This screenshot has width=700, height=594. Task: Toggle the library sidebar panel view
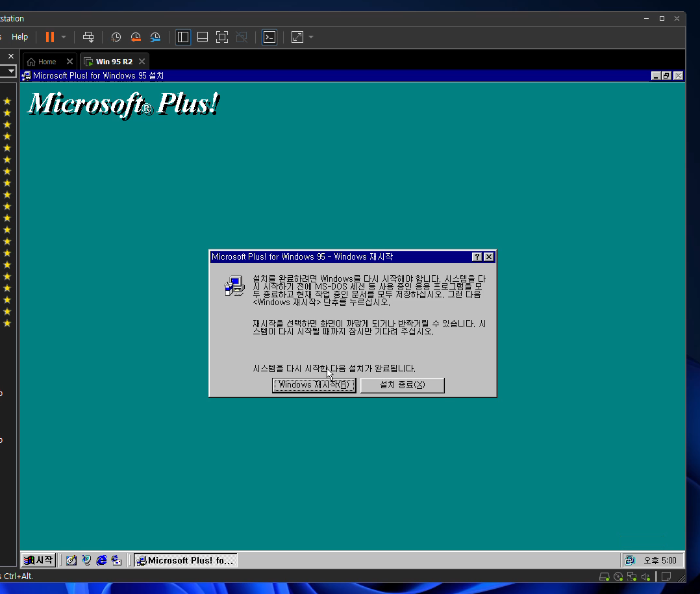182,37
